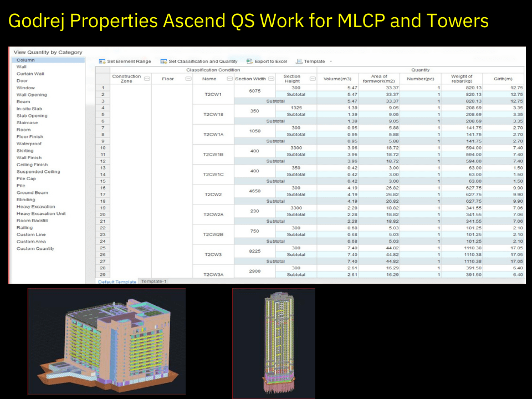Select the Pile Cap category
Screen dimensions: 532x399
[26, 178]
